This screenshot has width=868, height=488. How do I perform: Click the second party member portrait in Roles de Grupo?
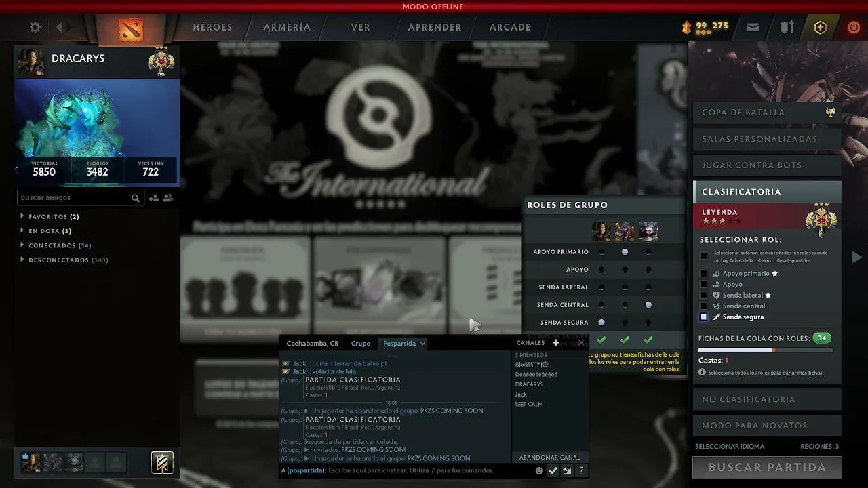pos(625,231)
